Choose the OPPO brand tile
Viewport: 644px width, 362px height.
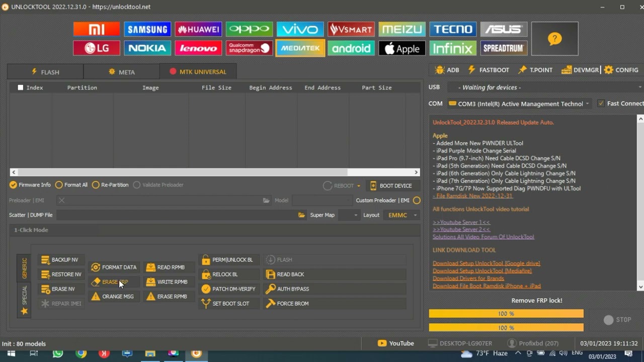point(249,29)
